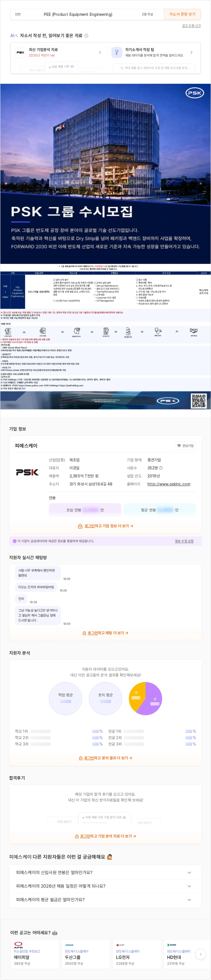Image resolution: width=211 pixels, height=980 pixels.
Task: Click the 토익 평균 circle
Action: 105,699
